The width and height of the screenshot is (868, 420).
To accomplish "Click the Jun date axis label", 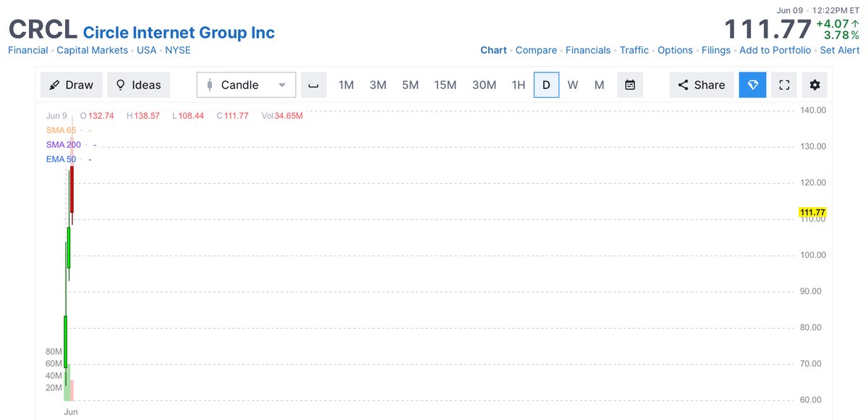I will tap(71, 411).
